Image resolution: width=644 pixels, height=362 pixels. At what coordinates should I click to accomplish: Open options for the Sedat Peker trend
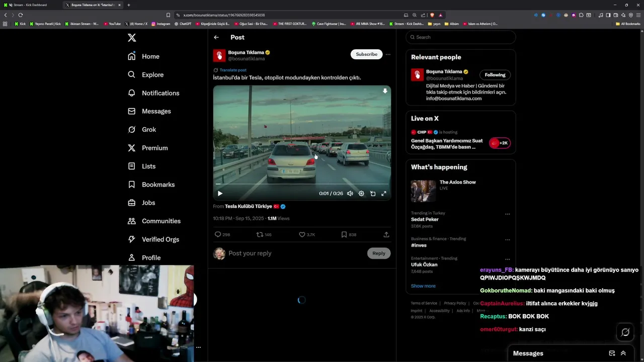coord(507,214)
